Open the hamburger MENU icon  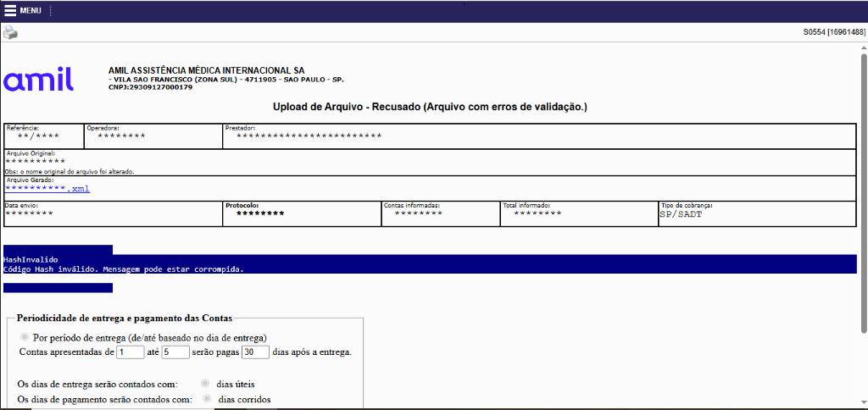pos(10,10)
